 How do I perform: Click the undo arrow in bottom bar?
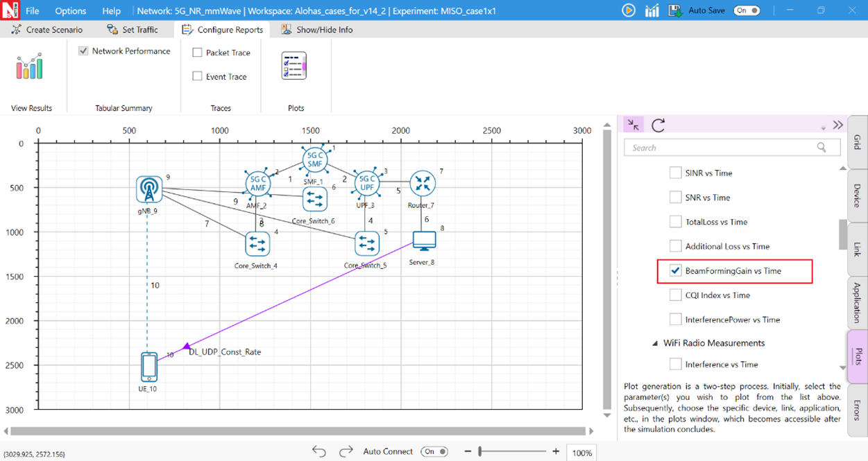(x=318, y=451)
